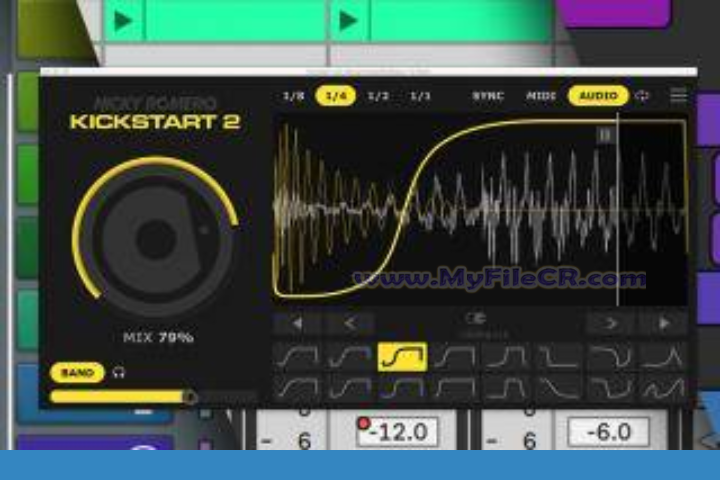The width and height of the screenshot is (720, 480).
Task: Select the sixth curve shape in bottom row
Action: [x=559, y=389]
